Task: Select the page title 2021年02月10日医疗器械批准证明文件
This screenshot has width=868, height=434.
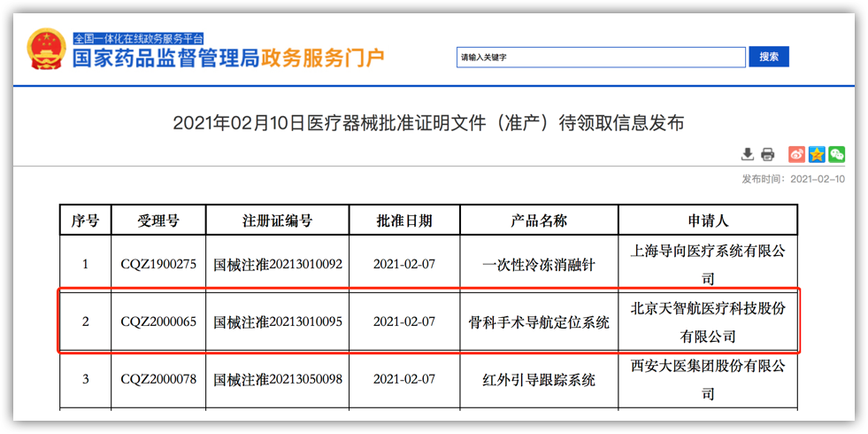Action: pyautogui.click(x=428, y=123)
